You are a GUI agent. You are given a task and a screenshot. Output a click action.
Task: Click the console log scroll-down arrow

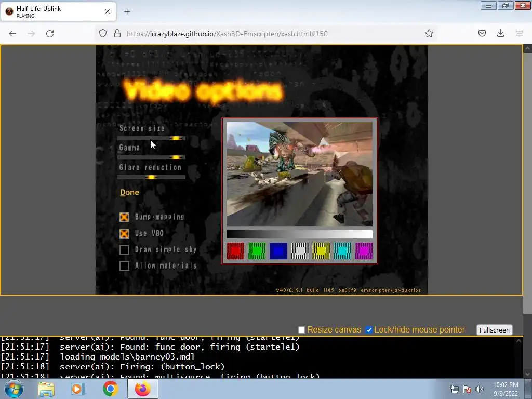tap(527, 374)
